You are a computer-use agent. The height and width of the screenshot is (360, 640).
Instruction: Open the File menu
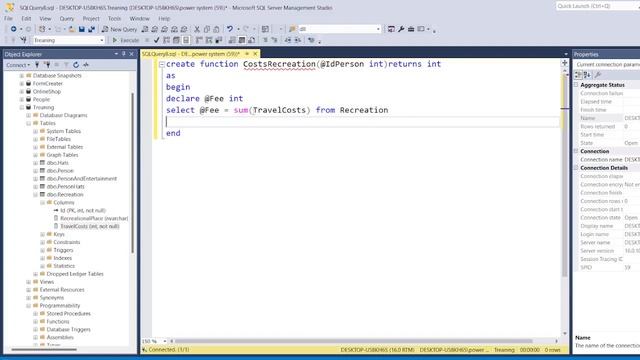8,18
